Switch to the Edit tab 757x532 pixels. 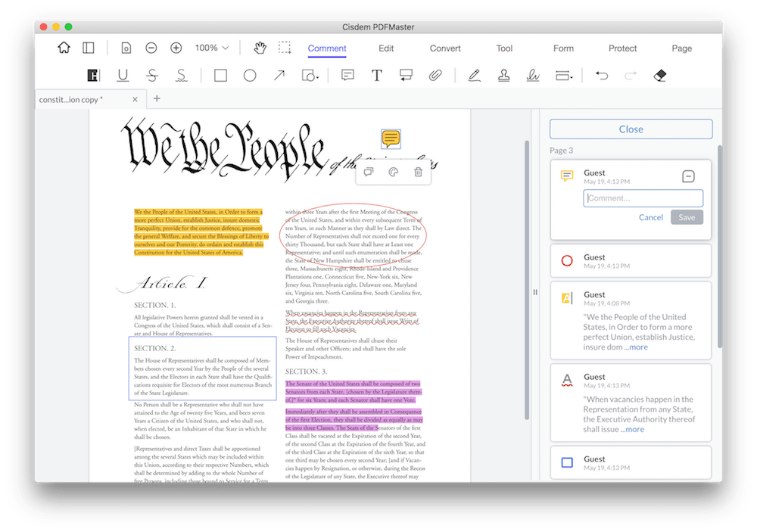(386, 48)
